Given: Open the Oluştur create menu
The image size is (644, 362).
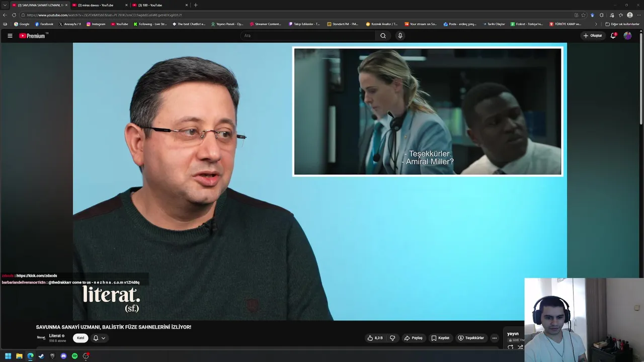Looking at the screenshot, I should pos(593,36).
